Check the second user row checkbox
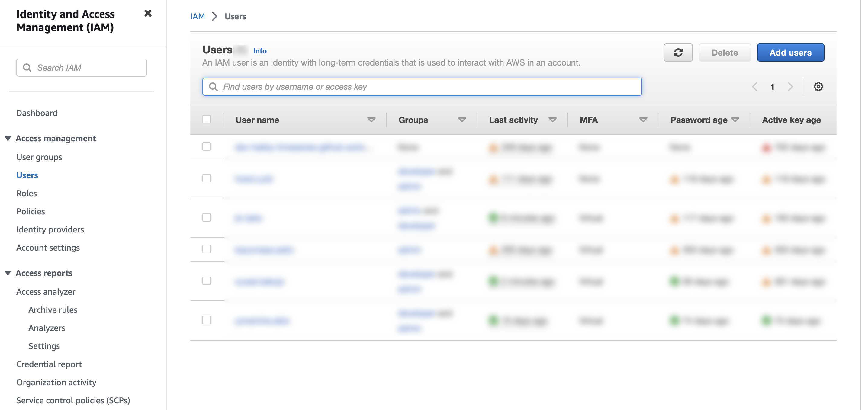Screen dimensions: 868x410 [x=207, y=178]
